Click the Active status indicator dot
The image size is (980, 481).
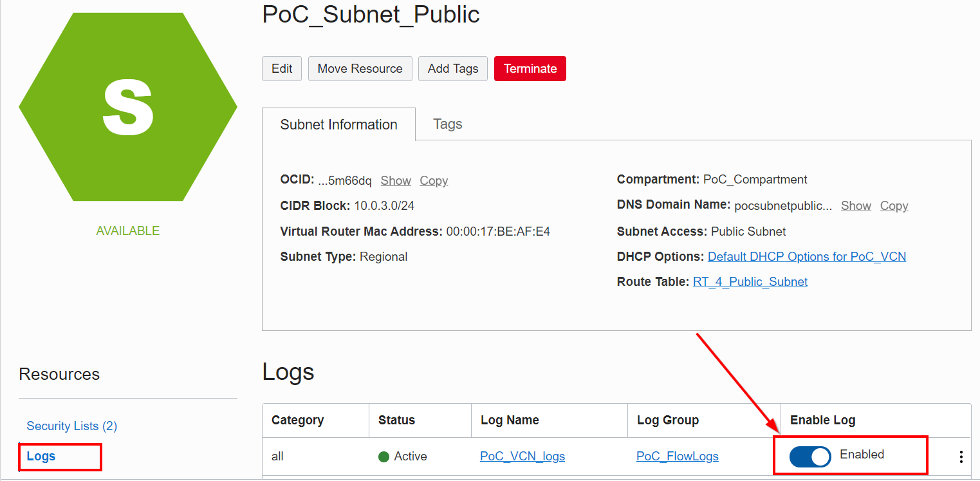384,456
